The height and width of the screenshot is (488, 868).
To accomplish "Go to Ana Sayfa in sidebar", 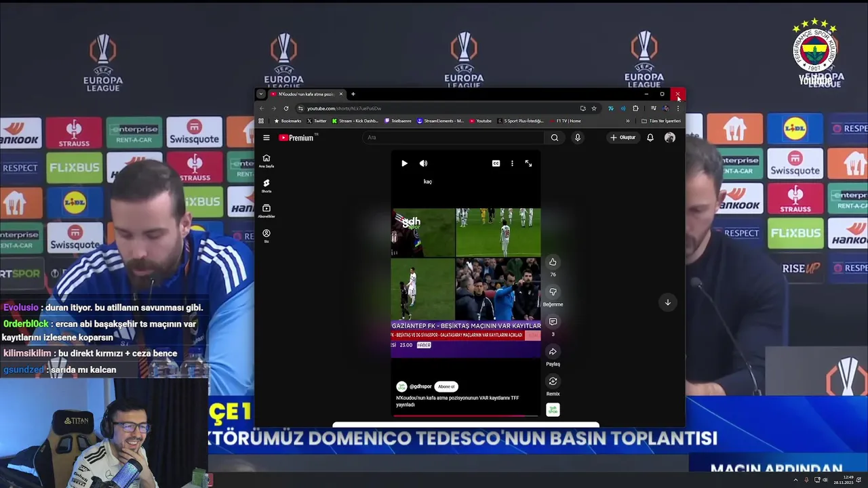I will coord(267,161).
